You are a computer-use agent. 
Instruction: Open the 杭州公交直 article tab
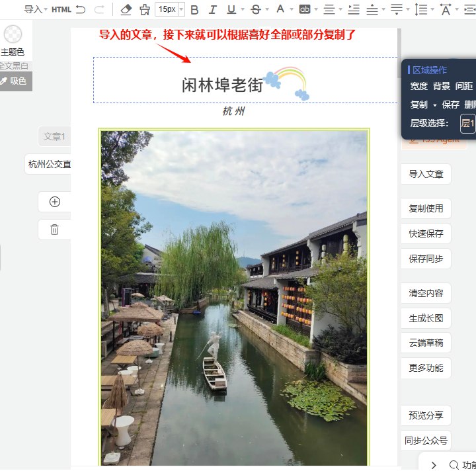point(48,164)
